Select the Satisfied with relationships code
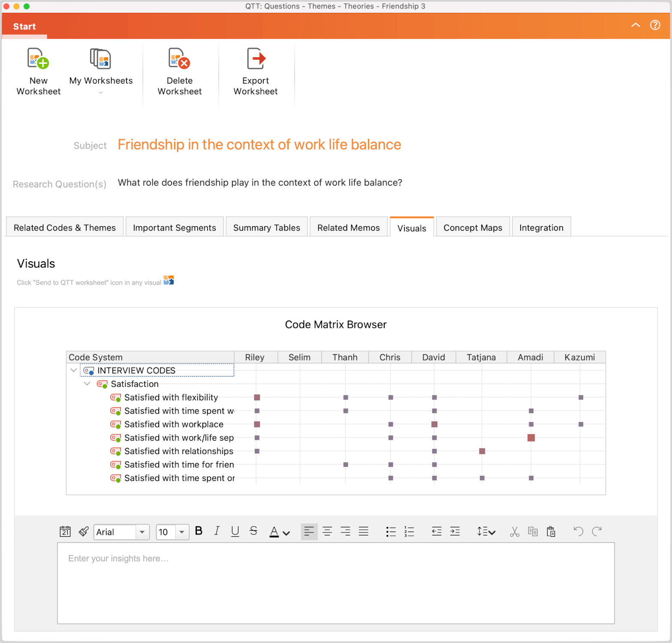Viewport: 672px width, 643px height. [x=179, y=451]
